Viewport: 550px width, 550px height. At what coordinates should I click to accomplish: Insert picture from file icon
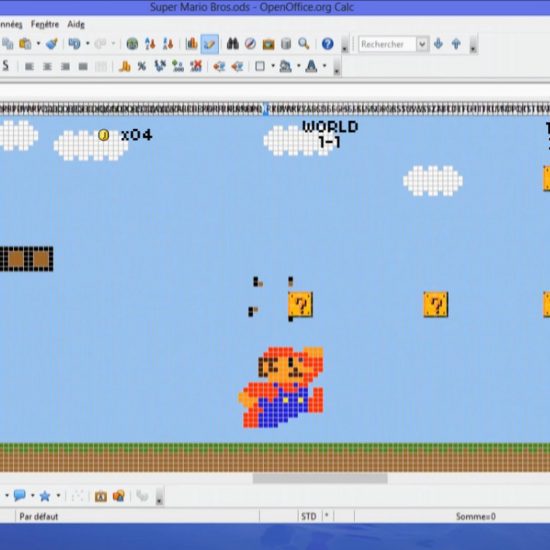point(119,496)
